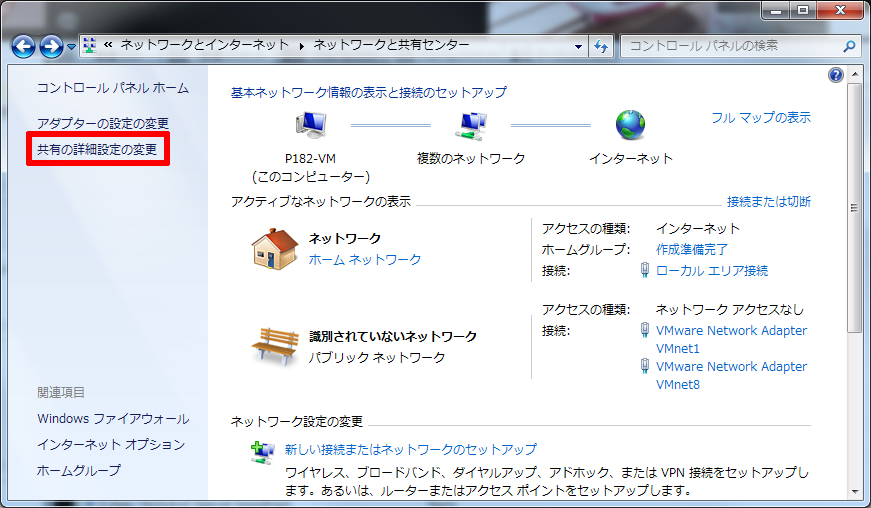Go forward with the Forward arrow button
This screenshot has width=871, height=508.
52,47
